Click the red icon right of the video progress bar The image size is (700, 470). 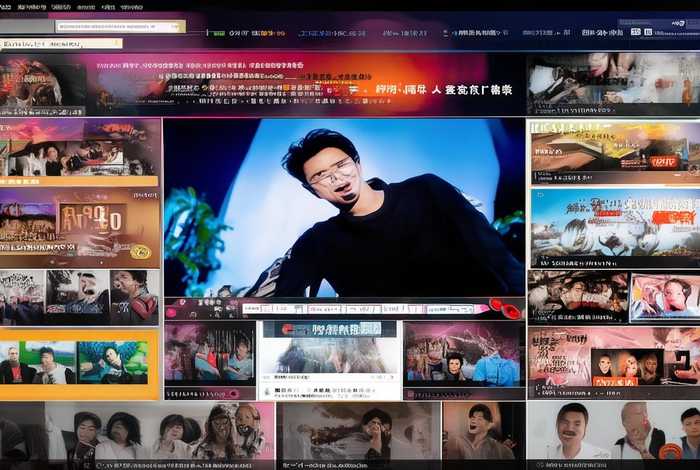pyautogui.click(x=505, y=309)
